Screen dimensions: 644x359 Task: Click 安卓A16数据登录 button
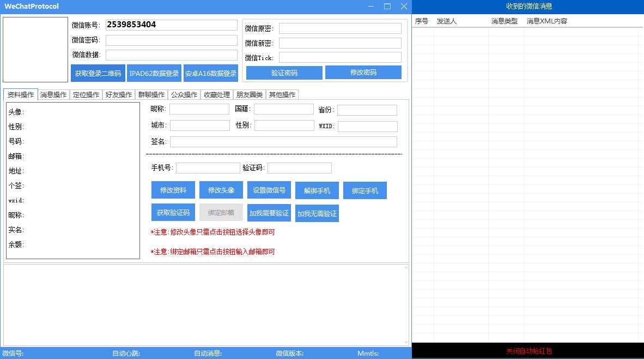pyautogui.click(x=211, y=73)
